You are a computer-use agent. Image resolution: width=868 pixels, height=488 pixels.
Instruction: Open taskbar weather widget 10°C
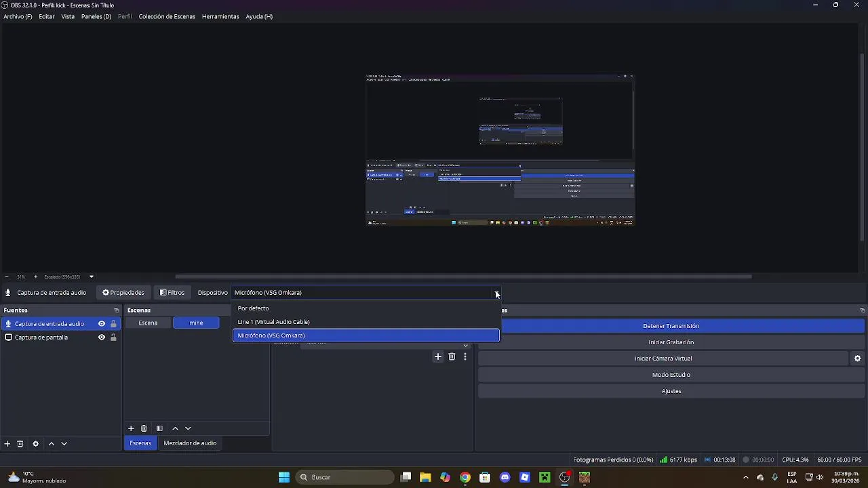[x=37, y=477]
